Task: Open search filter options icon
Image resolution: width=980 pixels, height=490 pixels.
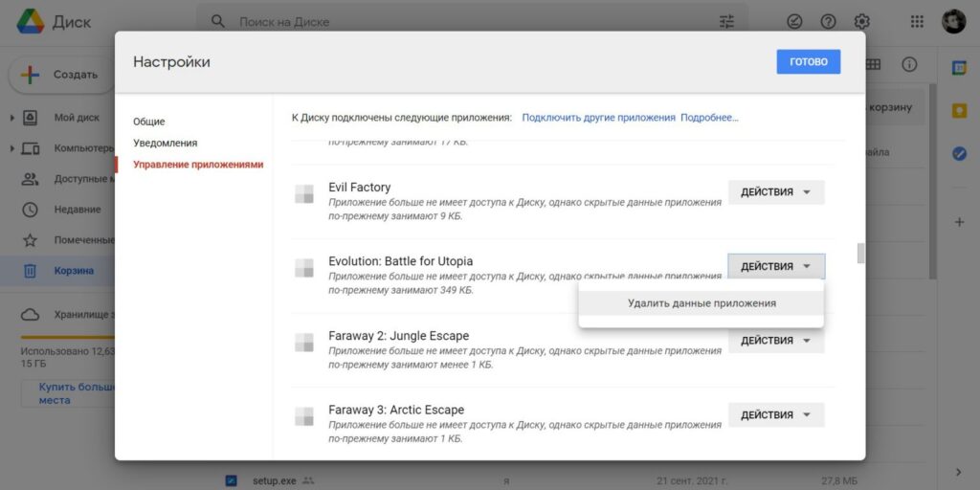Action: click(727, 22)
